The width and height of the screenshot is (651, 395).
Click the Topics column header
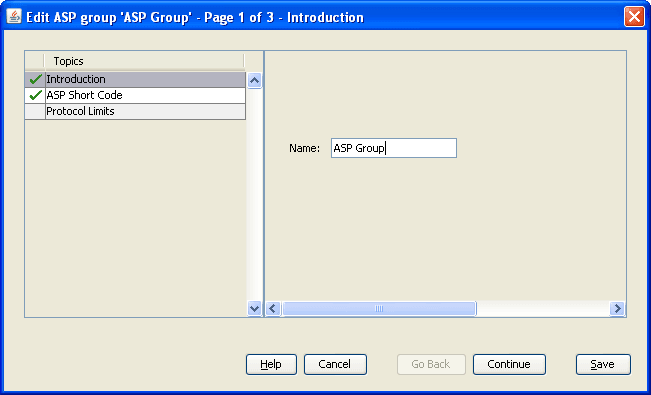[x=144, y=61]
